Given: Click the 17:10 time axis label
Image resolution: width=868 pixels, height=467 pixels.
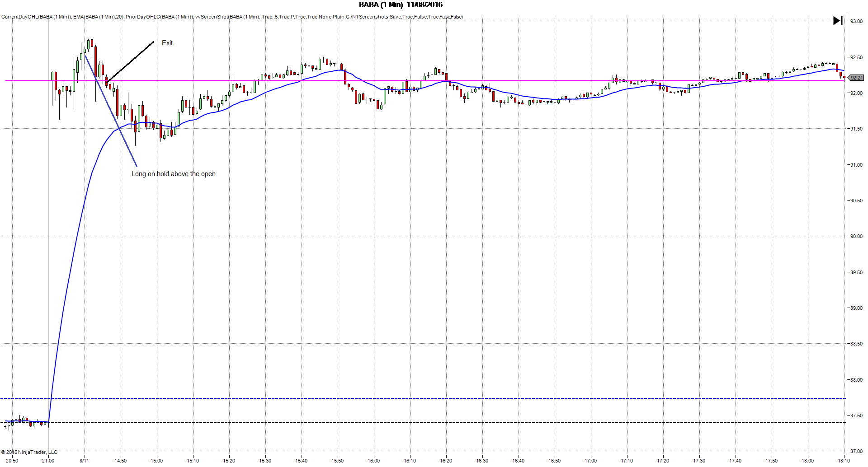Looking at the screenshot, I should [x=627, y=461].
